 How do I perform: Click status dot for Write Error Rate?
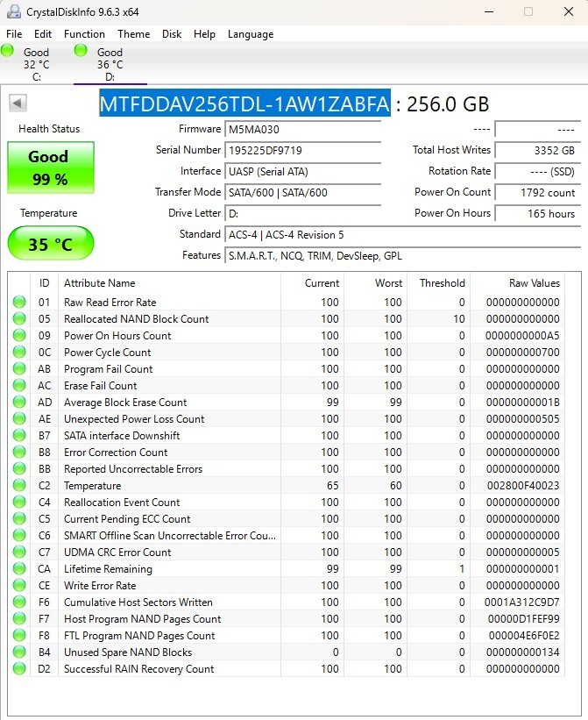click(x=19, y=586)
